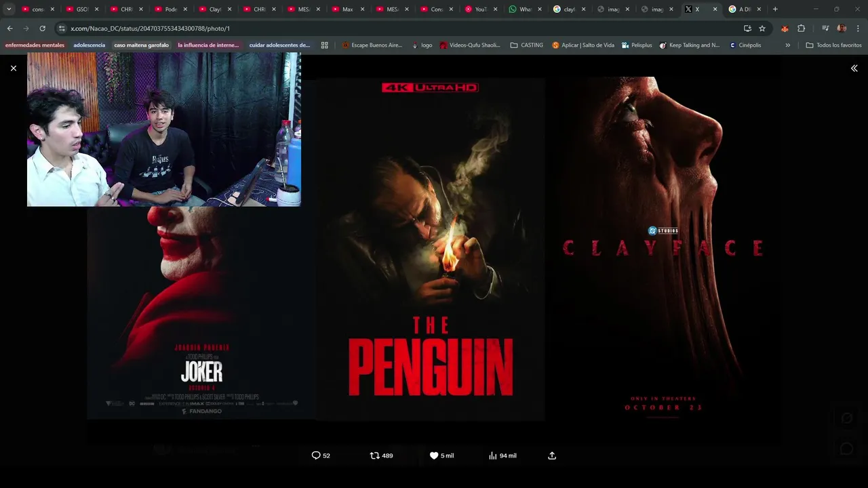Repost the tweet with 489 reposts

point(381,455)
